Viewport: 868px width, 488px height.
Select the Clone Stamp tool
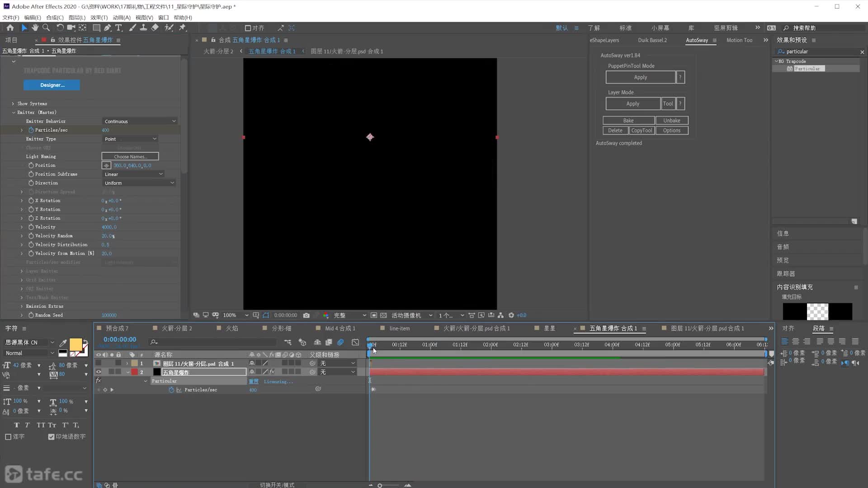(143, 28)
